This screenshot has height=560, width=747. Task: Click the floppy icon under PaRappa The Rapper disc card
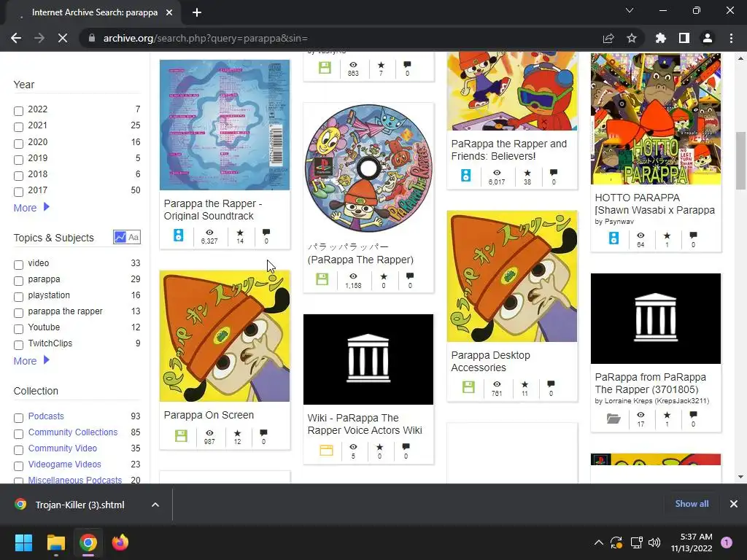(322, 279)
